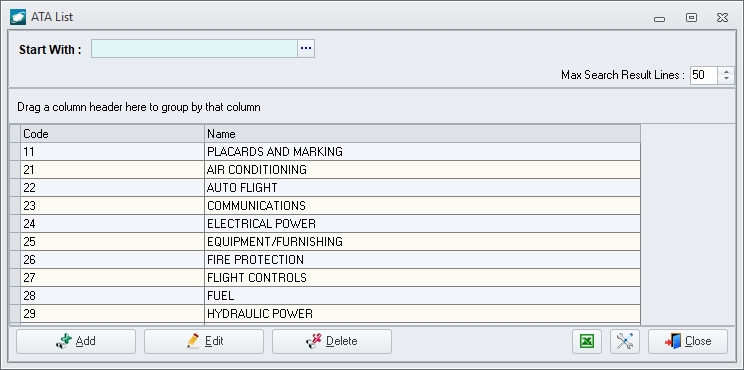744x370 pixels.
Task: Click the Delete button
Action: coord(332,341)
